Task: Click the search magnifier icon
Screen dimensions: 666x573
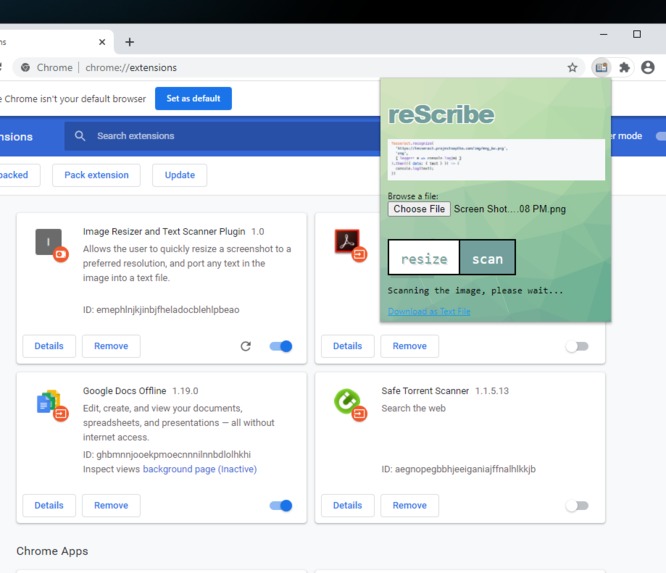Action: 80,136
